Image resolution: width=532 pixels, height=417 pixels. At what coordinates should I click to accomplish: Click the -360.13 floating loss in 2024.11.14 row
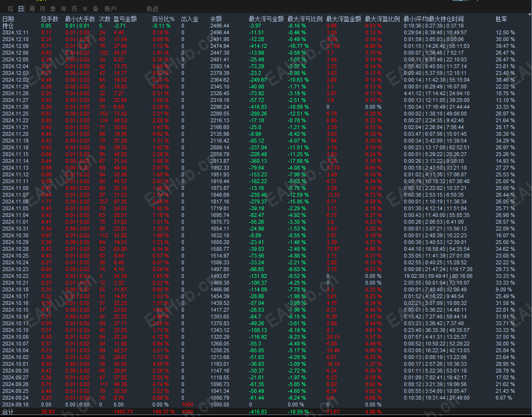tap(258, 161)
